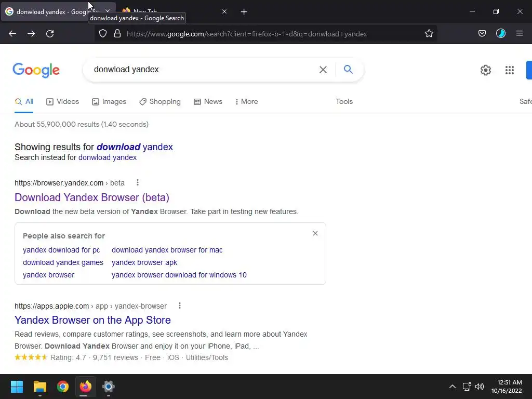Search 'yandex download for pc'
The height and width of the screenshot is (399, 532).
61,250
